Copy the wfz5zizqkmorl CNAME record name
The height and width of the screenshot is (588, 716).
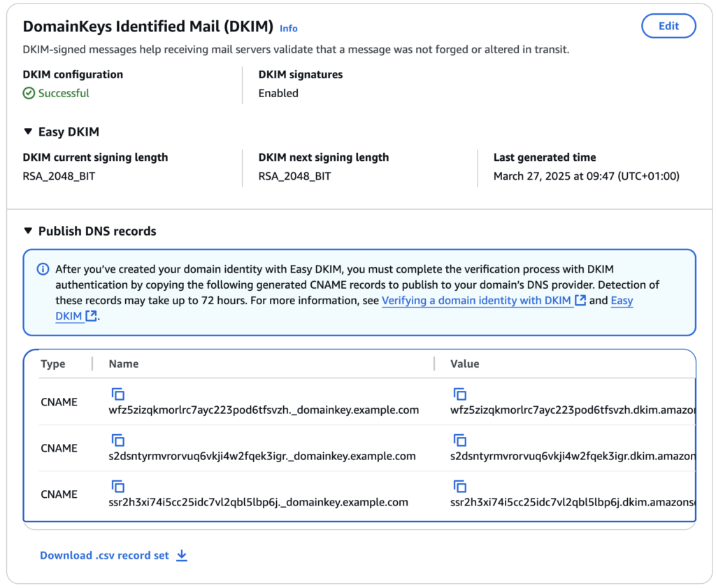click(x=118, y=394)
